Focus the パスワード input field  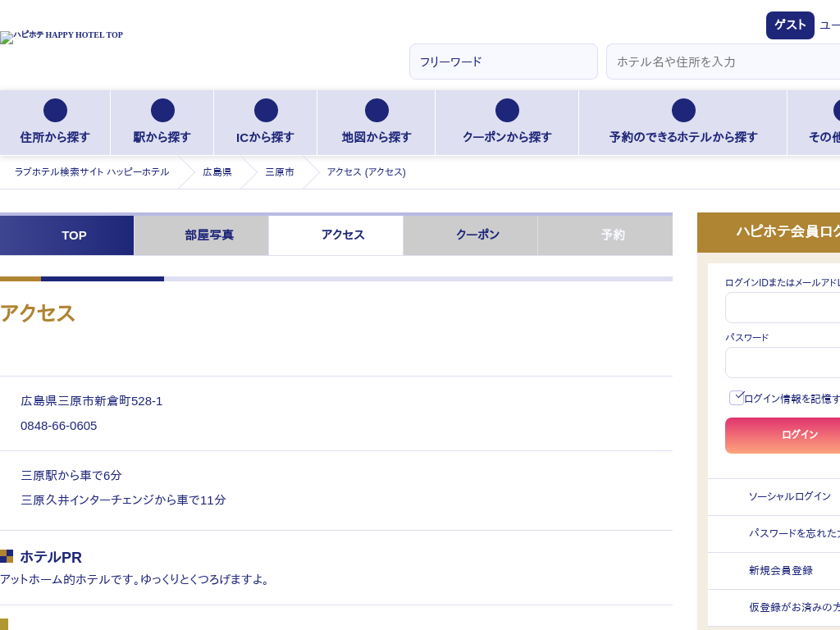[783, 363]
